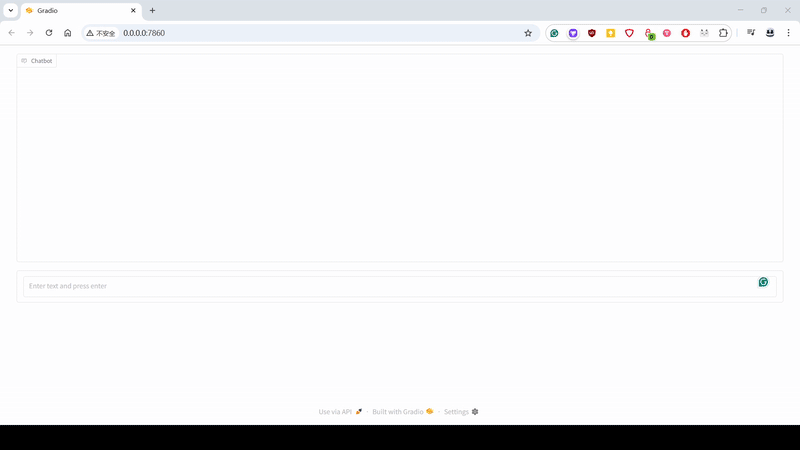Click the Grammarly icon inside the text field

763,282
